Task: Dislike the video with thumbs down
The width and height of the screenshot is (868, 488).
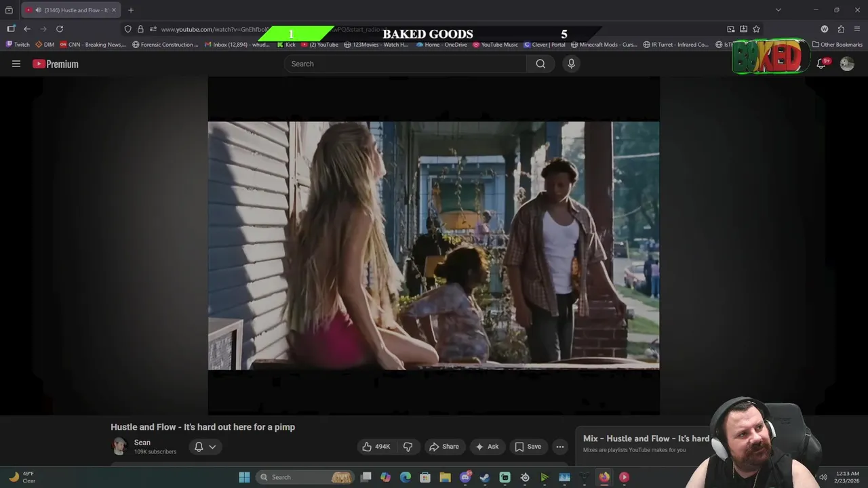Action: click(408, 447)
